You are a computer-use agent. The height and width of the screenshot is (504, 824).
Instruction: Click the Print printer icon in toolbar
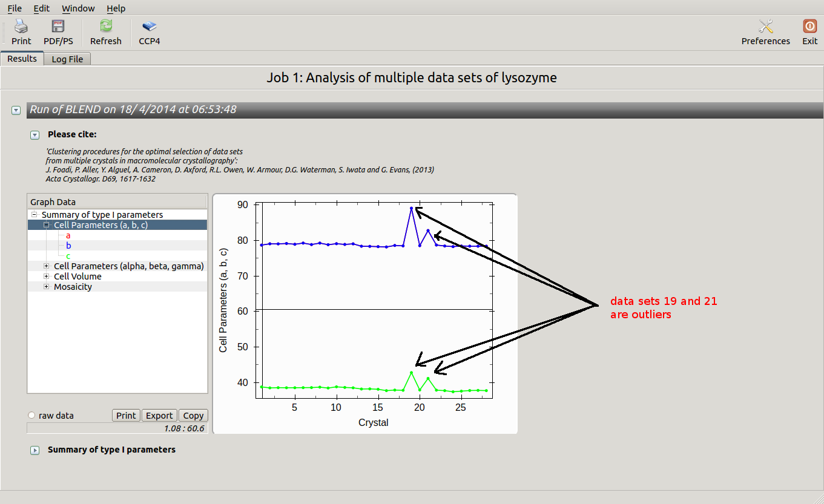coord(21,26)
